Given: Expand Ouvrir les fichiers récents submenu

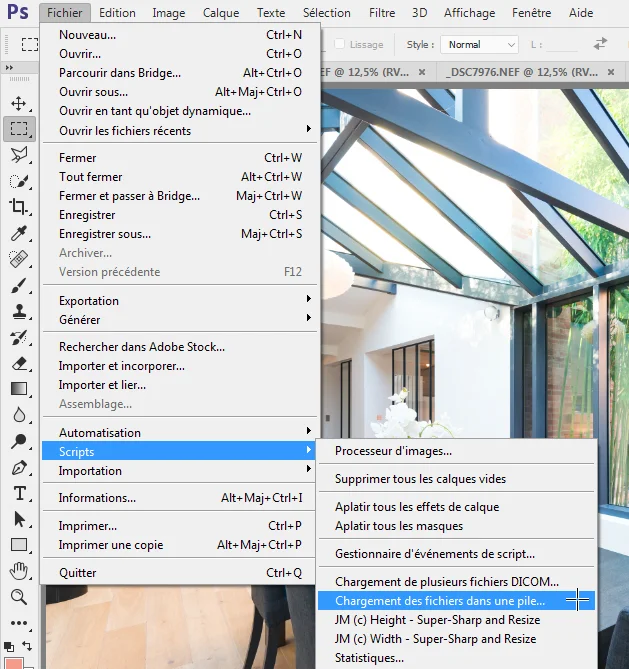Looking at the screenshot, I should pos(179,131).
